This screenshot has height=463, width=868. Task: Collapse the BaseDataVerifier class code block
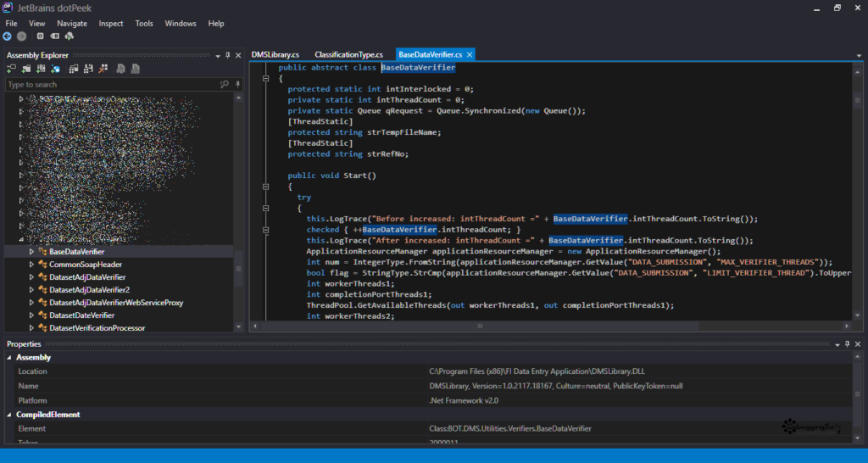(x=265, y=79)
